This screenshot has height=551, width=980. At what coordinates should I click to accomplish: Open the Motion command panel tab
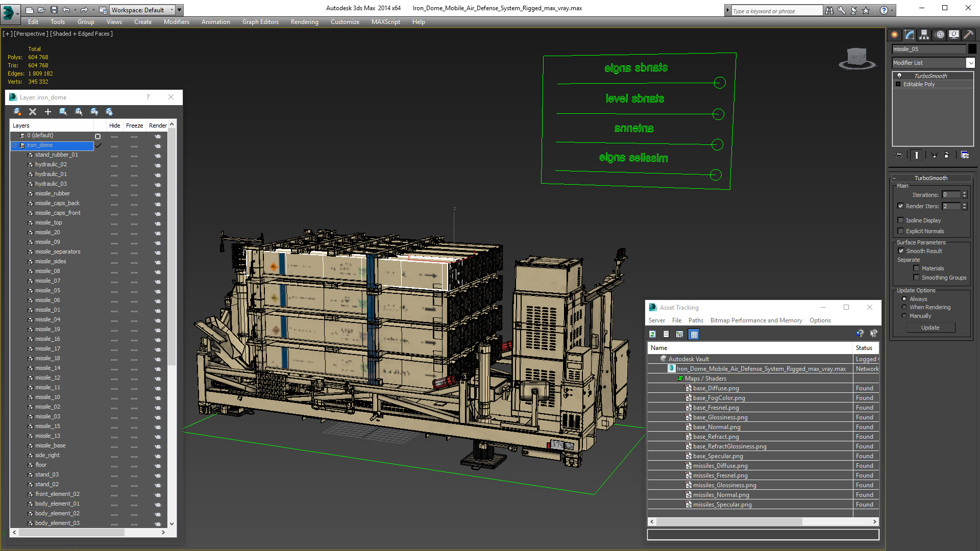940,35
